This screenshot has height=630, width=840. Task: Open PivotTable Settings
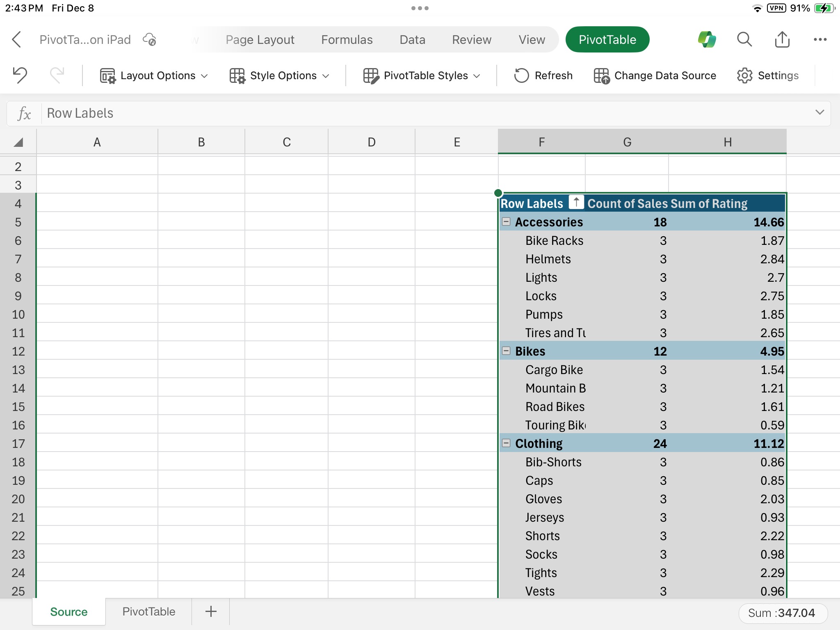click(767, 75)
